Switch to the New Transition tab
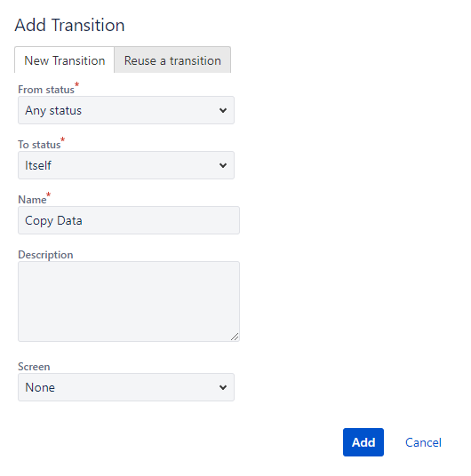471x476 pixels. (x=64, y=60)
